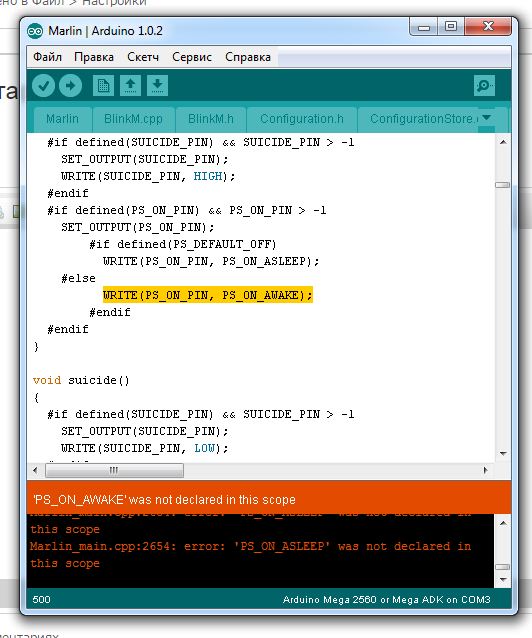Open the Справка menu
Viewport: 532px width, 638px height.
coord(248,57)
